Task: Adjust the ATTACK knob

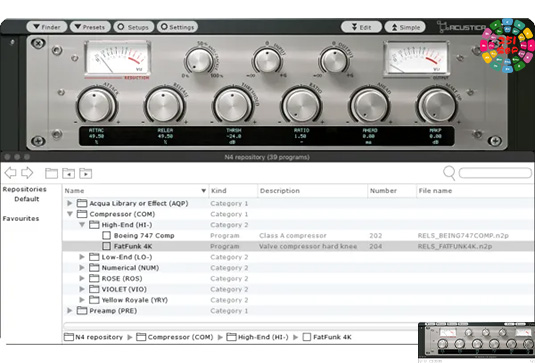Action: pyautogui.click(x=96, y=105)
